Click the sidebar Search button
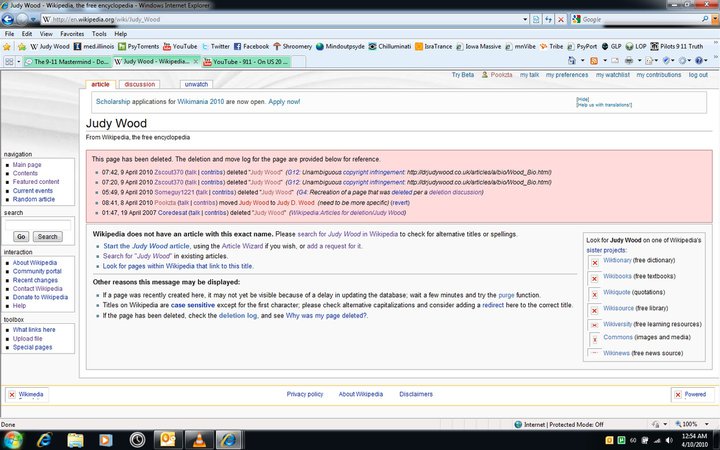 click(47, 236)
